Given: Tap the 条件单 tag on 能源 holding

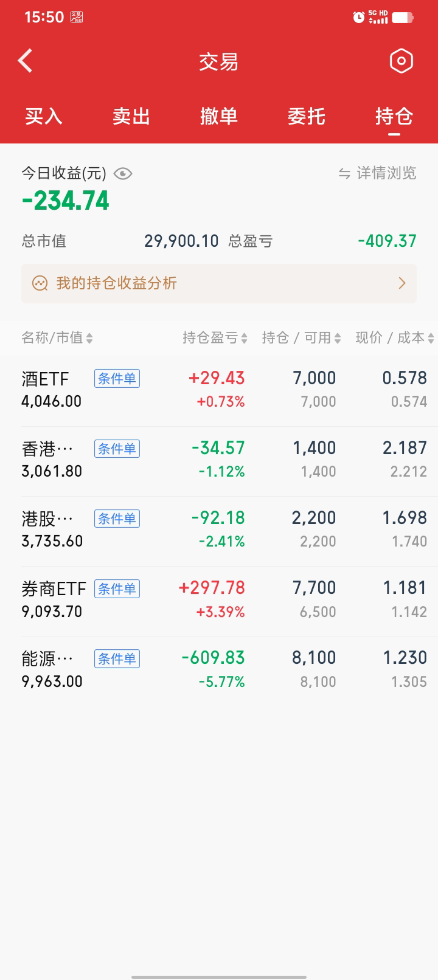Looking at the screenshot, I should click(117, 658).
